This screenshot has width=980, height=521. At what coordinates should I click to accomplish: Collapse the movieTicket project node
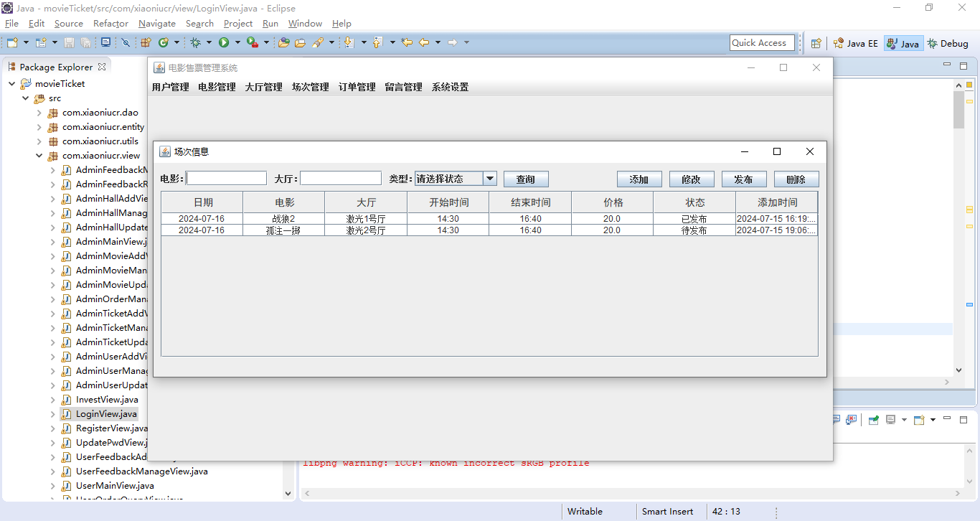[x=12, y=84]
